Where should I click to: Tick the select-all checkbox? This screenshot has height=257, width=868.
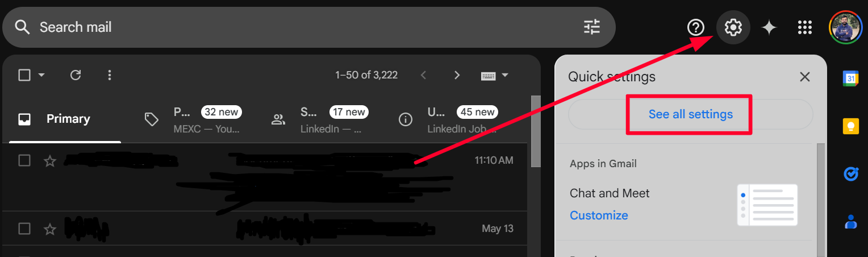tap(24, 75)
